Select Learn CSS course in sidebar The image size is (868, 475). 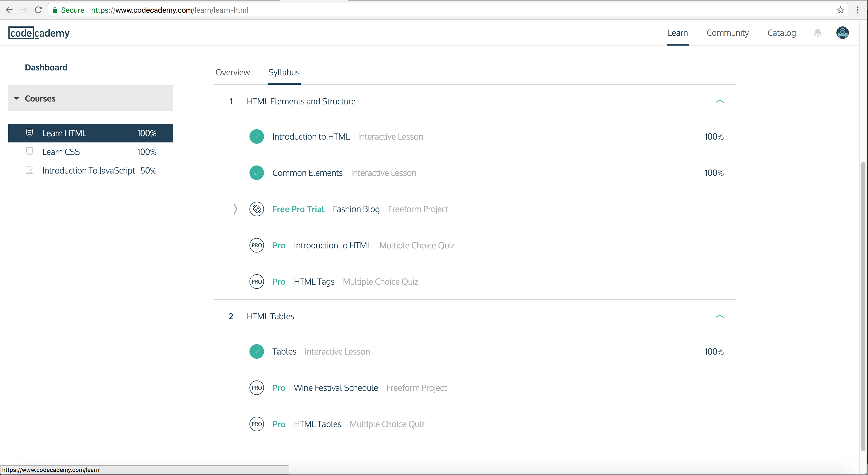tap(90, 152)
